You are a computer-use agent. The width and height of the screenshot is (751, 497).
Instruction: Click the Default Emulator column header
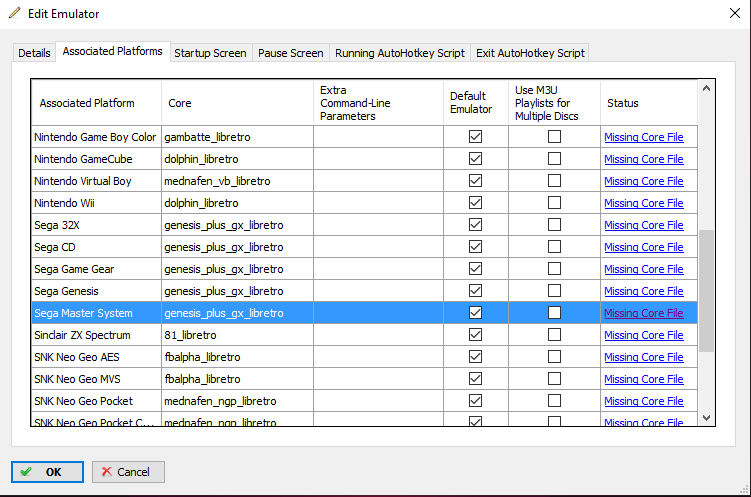click(x=476, y=103)
